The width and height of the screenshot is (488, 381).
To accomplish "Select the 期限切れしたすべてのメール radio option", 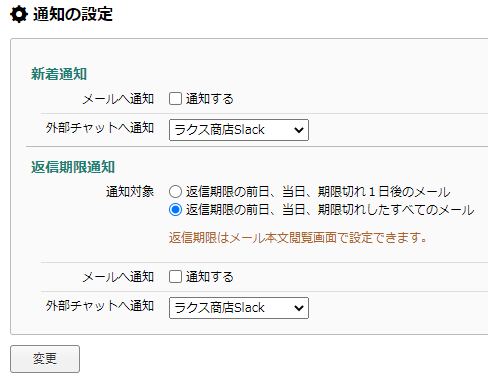I will (x=175, y=210).
